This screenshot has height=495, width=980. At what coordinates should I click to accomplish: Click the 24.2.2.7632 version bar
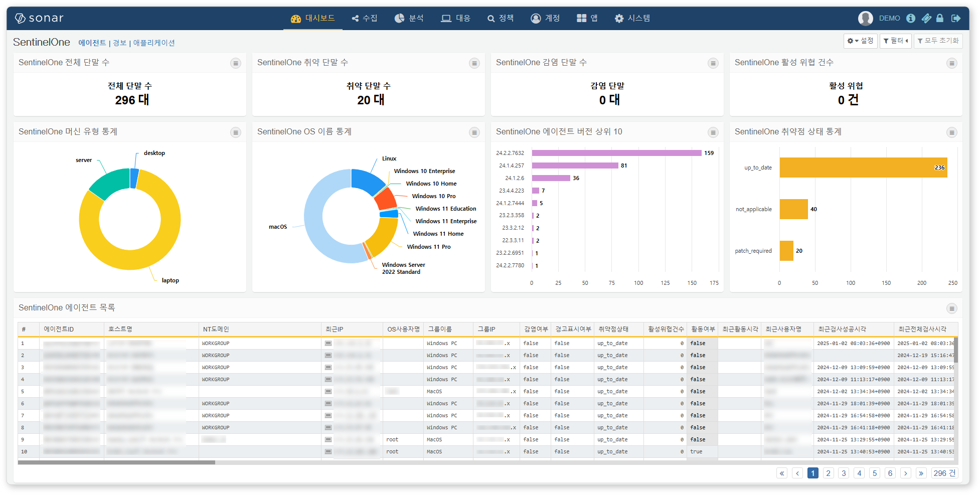point(616,153)
